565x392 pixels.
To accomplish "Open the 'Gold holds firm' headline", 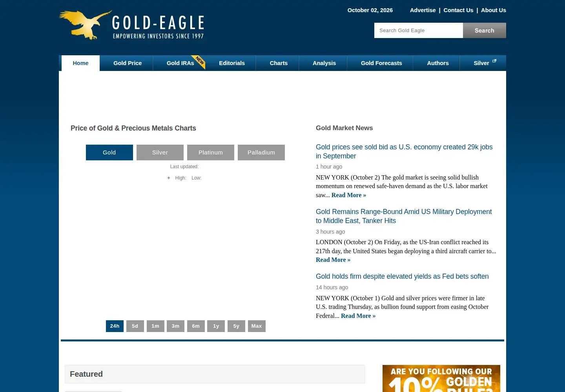I will (402, 276).
